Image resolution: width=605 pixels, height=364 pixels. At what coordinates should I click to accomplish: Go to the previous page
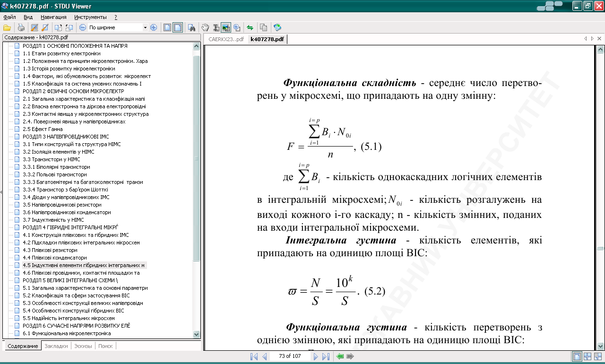tap(265, 356)
